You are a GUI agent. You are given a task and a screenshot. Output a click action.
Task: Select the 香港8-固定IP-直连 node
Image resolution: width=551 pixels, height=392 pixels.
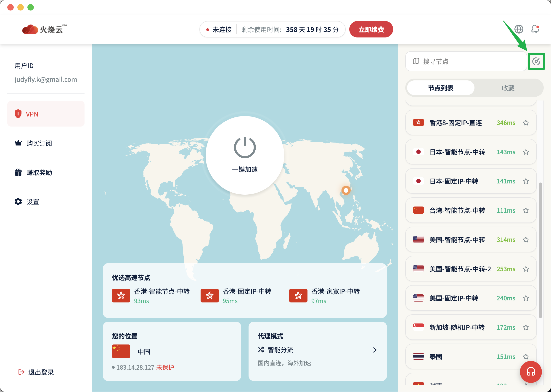471,123
